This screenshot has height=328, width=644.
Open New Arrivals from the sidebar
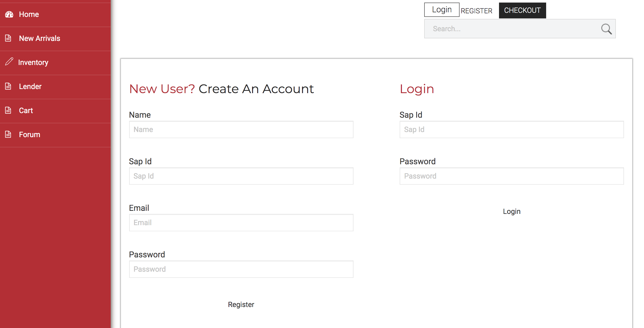55,39
